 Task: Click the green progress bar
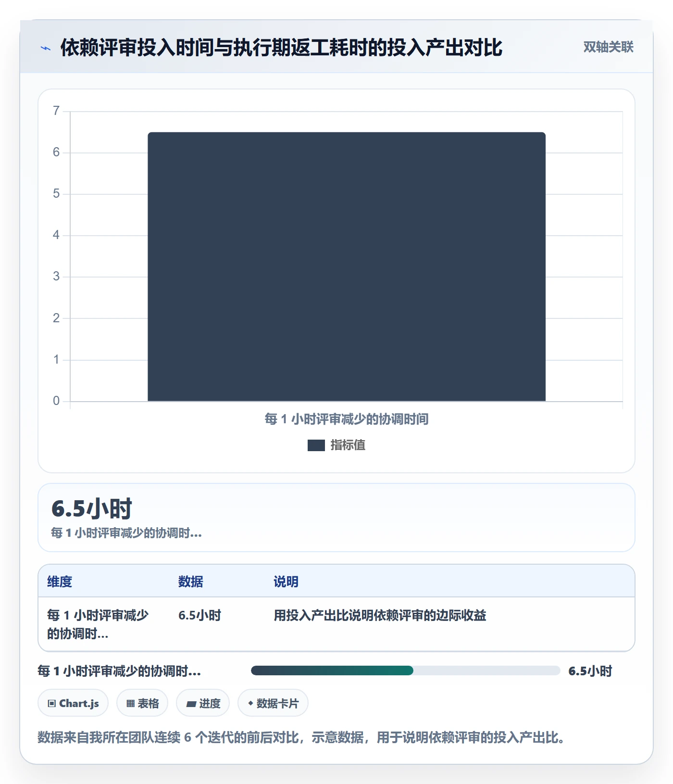pyautogui.click(x=332, y=670)
